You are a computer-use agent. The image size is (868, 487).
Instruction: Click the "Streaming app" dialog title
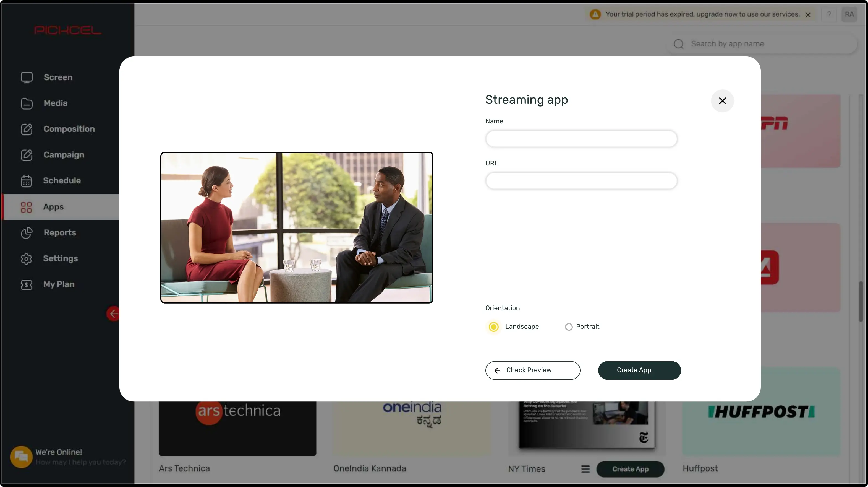[527, 100]
